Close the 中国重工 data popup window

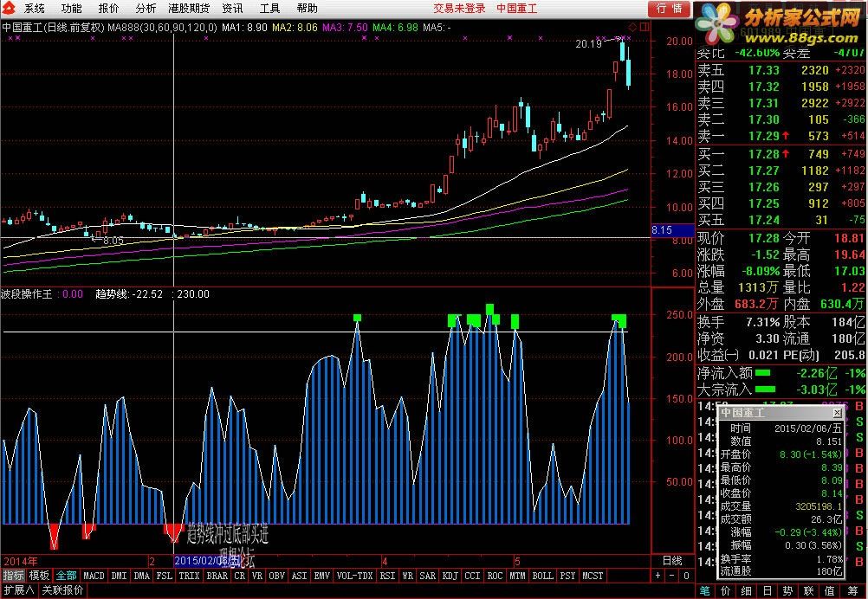[x=837, y=413]
